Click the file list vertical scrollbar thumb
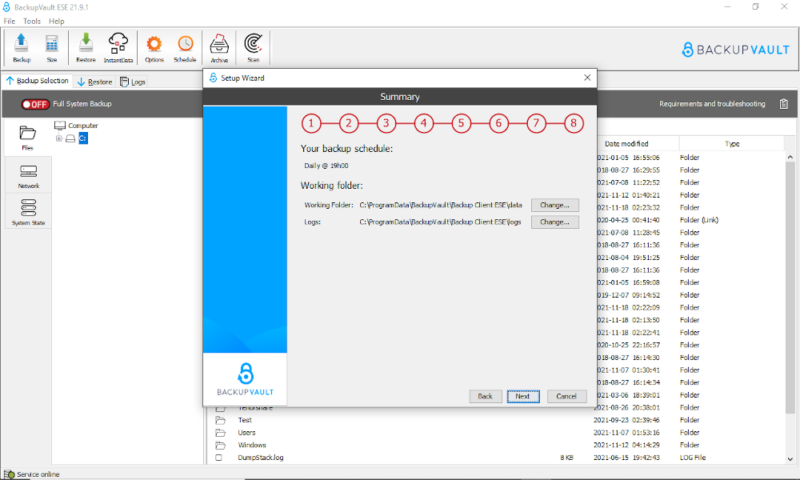Viewport: 800px width, 480px height. point(790,286)
